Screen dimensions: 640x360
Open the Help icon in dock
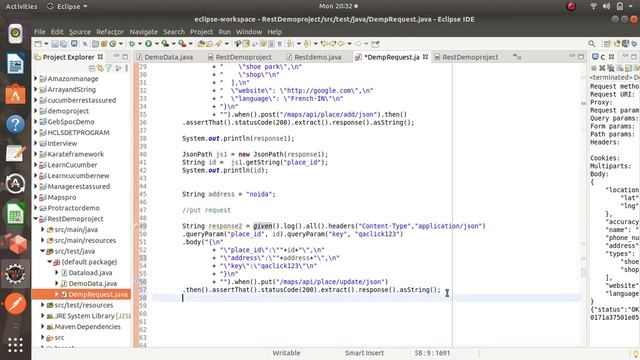[x=15, y=124]
